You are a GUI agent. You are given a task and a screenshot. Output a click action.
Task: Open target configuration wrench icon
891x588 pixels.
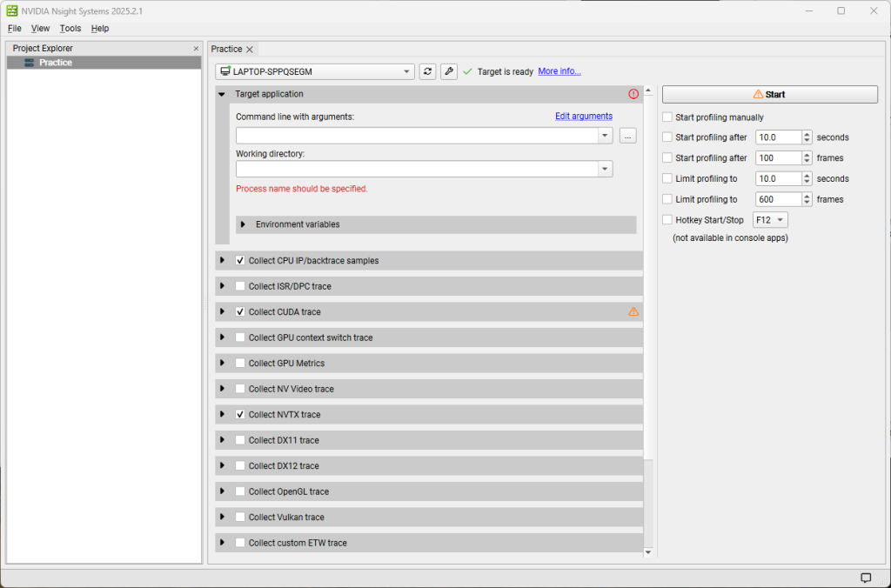[449, 71]
